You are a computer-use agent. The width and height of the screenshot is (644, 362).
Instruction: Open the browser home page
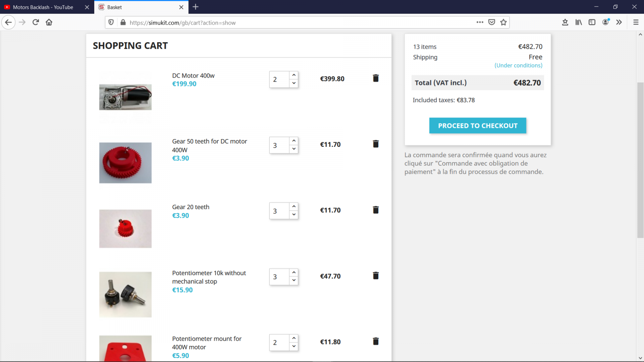tap(49, 22)
